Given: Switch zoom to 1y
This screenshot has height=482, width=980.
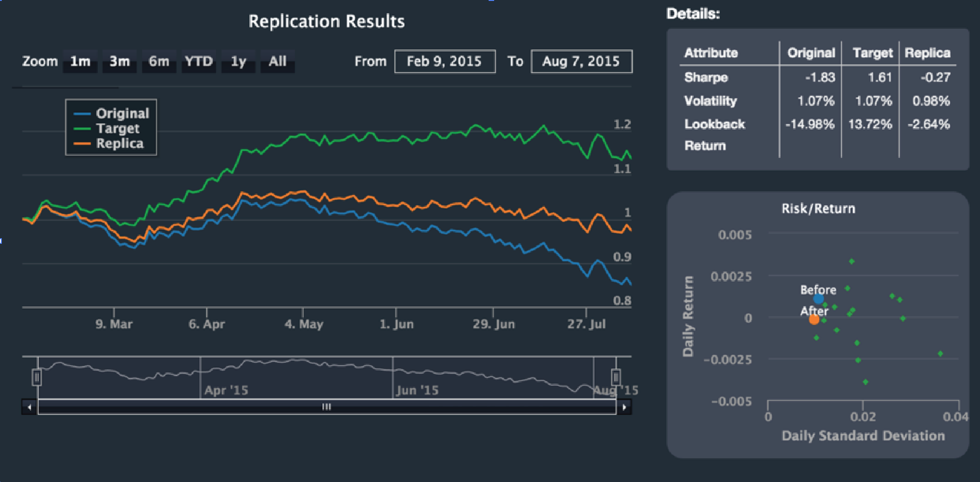Looking at the screenshot, I should [x=238, y=62].
